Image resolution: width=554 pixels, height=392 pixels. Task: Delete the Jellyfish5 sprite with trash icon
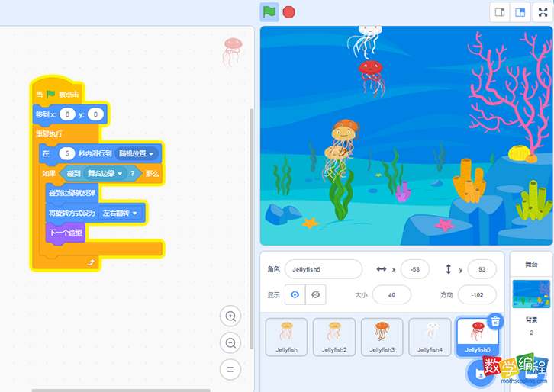[x=495, y=321]
